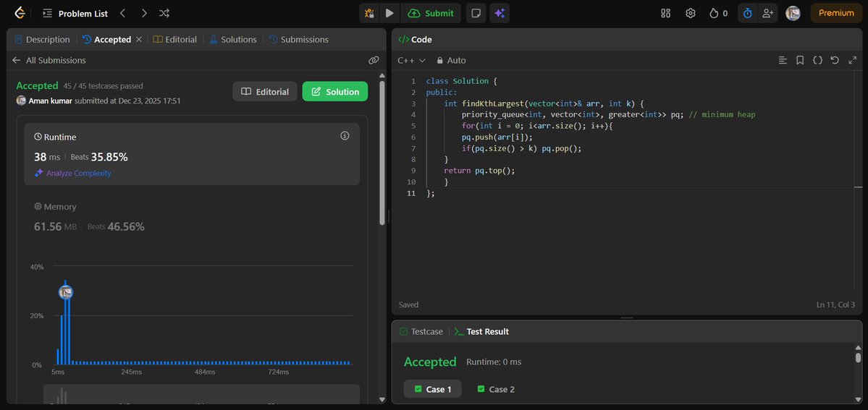Open the layout grid icon
This screenshot has height=410, width=868.
pyautogui.click(x=666, y=13)
